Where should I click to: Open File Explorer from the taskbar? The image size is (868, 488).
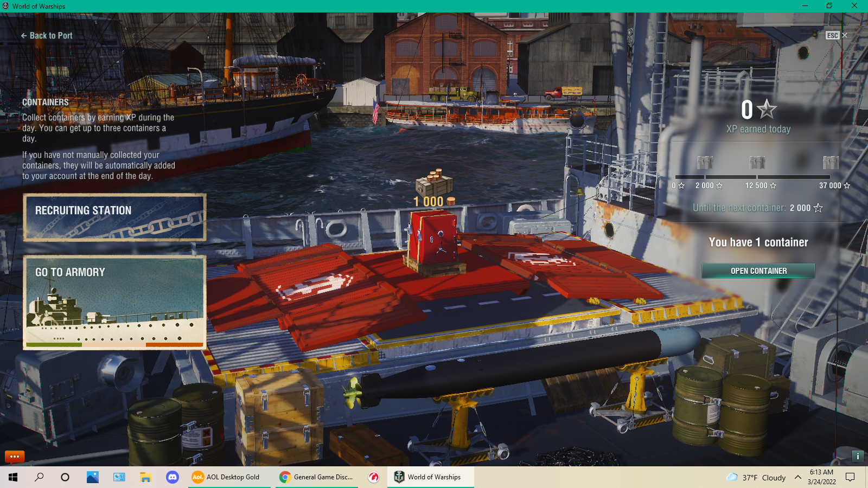pos(145,477)
